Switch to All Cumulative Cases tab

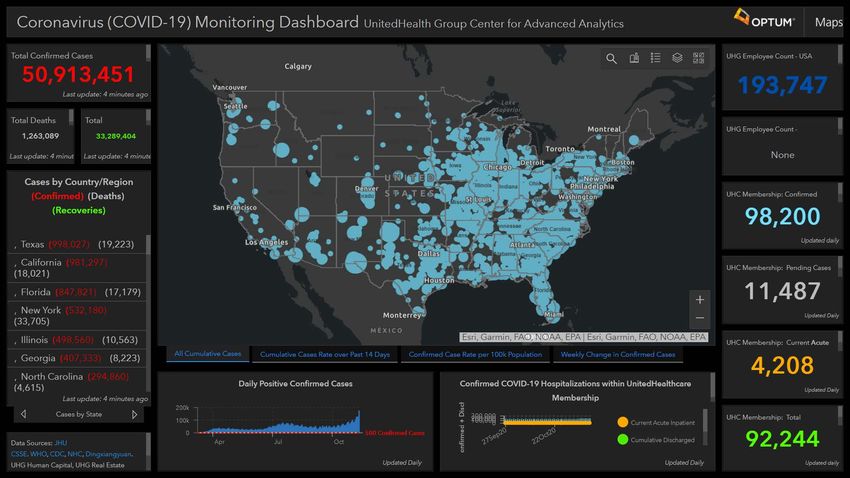(208, 354)
